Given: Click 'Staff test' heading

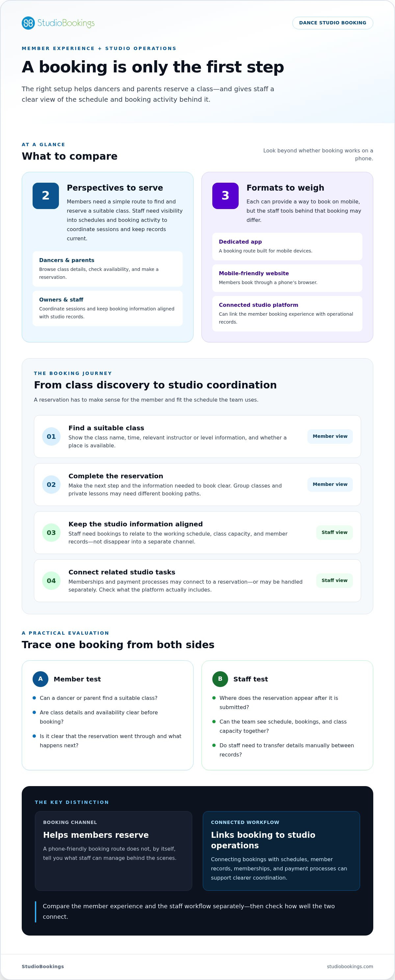Looking at the screenshot, I should 250,679.
